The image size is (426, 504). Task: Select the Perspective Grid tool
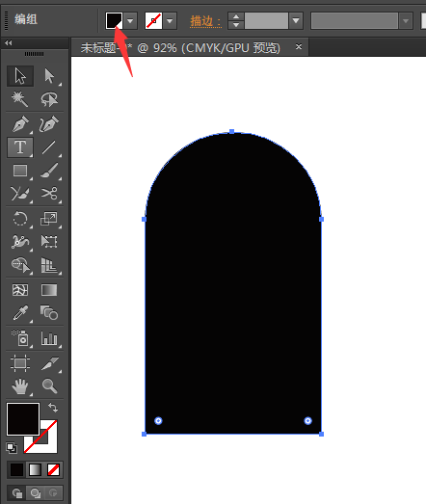point(49,265)
